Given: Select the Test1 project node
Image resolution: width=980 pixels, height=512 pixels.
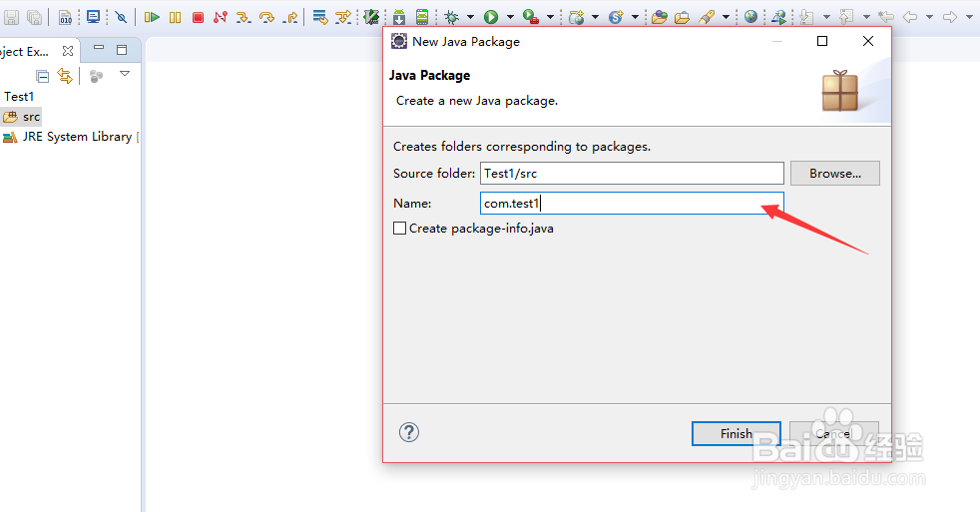Looking at the screenshot, I should [x=19, y=96].
